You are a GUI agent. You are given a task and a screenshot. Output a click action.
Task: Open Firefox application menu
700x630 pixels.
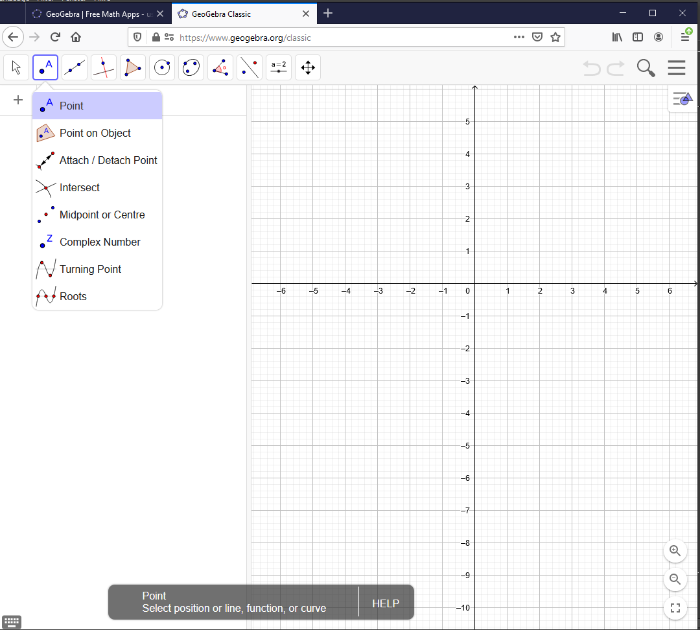click(685, 37)
